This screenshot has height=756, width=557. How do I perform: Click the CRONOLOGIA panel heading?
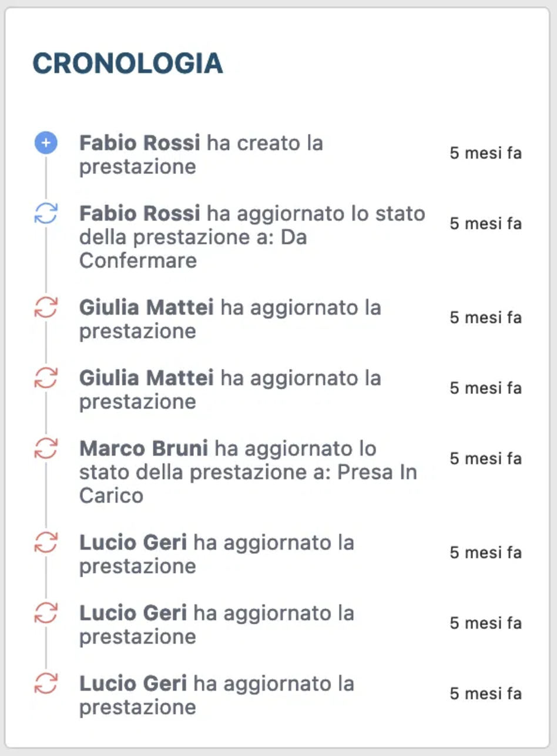tap(127, 63)
